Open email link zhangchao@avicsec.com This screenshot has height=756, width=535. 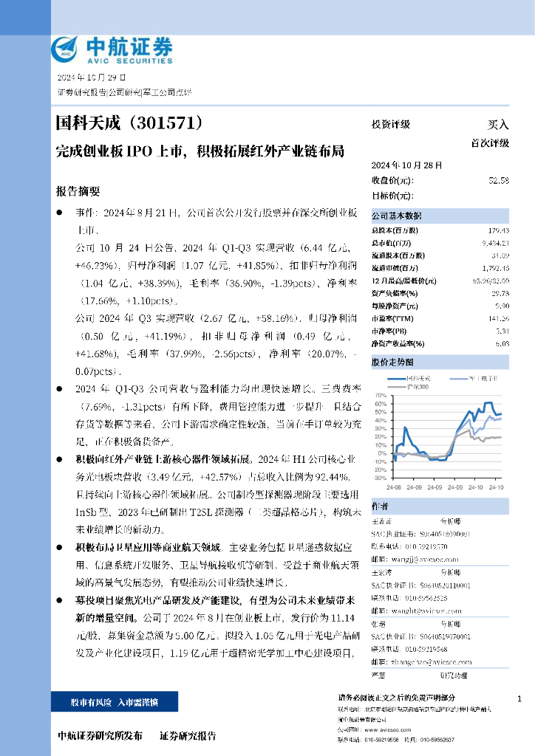(432, 662)
